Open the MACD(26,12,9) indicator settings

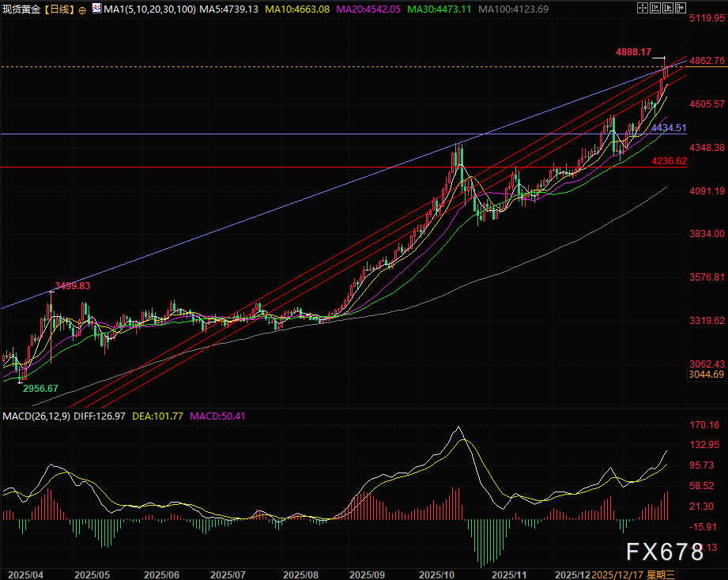(x=36, y=416)
